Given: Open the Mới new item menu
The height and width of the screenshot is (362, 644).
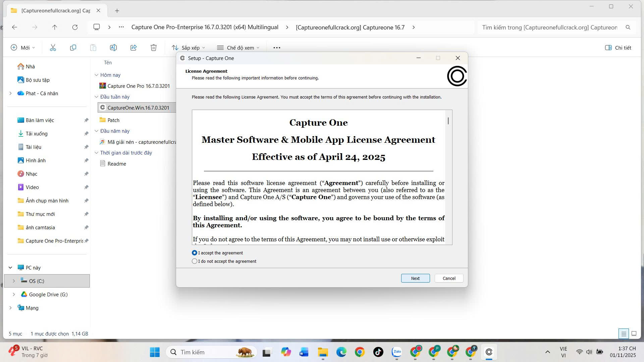Looking at the screenshot, I should tap(23, 48).
